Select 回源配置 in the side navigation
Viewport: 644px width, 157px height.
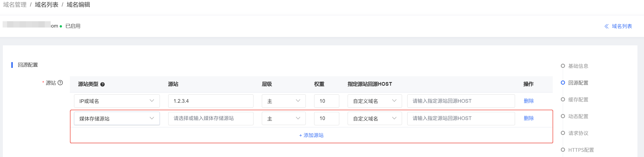pyautogui.click(x=578, y=83)
